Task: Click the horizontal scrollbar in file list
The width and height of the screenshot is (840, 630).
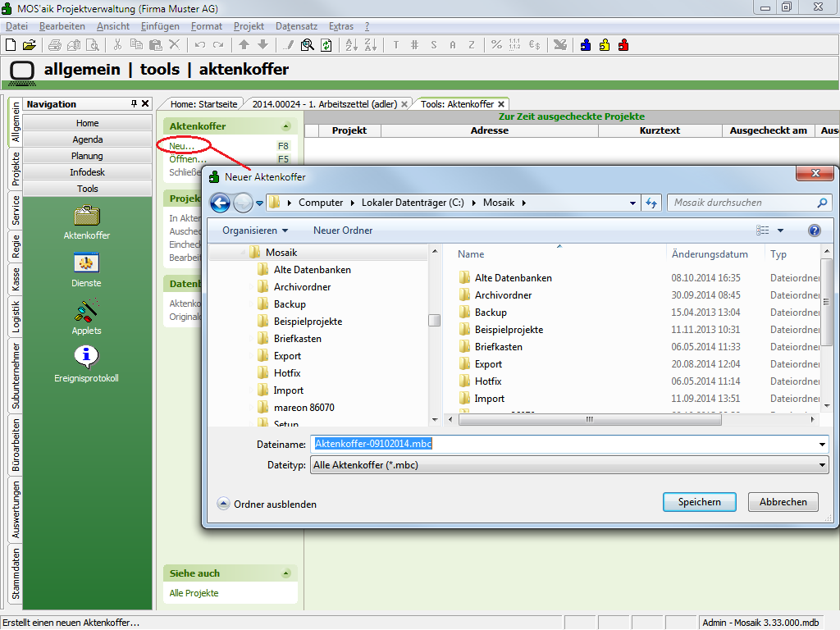Action: point(590,419)
